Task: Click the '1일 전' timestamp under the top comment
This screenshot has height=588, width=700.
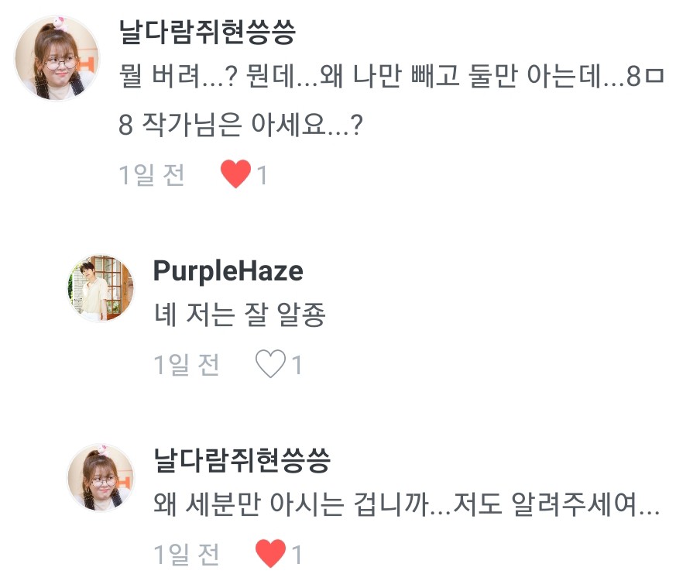Action: pyautogui.click(x=152, y=175)
